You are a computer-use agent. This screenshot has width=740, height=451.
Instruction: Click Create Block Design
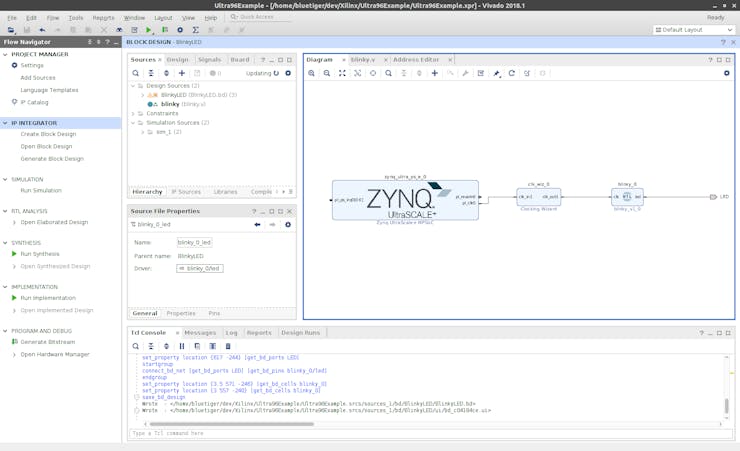48,134
